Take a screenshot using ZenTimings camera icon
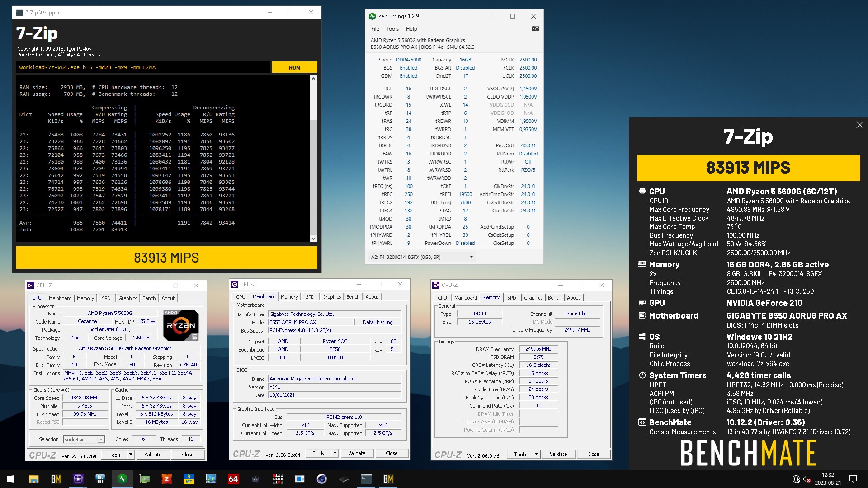Image resolution: width=868 pixels, height=488 pixels. coord(535,28)
